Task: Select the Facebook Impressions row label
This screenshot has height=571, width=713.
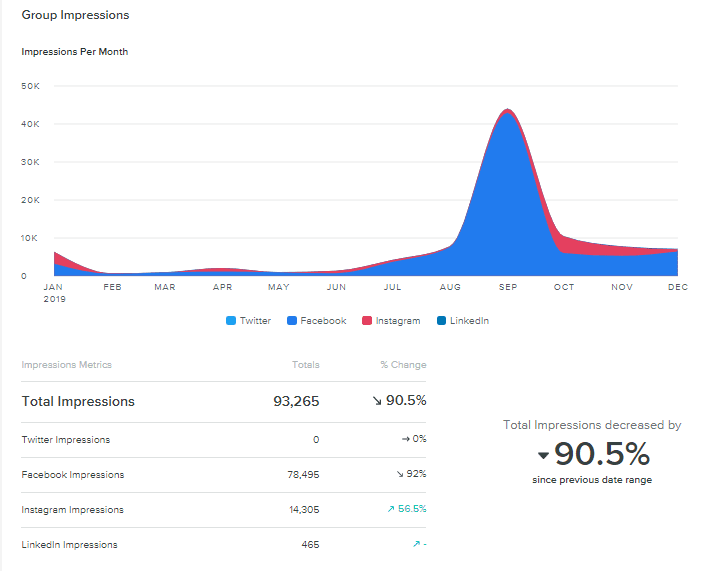Action: pyautogui.click(x=72, y=475)
